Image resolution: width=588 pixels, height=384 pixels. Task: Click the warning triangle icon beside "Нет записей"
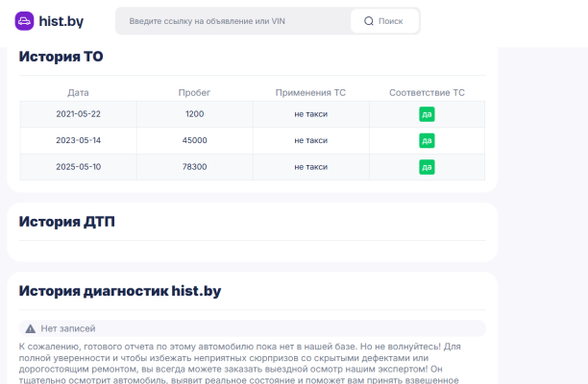click(30, 328)
